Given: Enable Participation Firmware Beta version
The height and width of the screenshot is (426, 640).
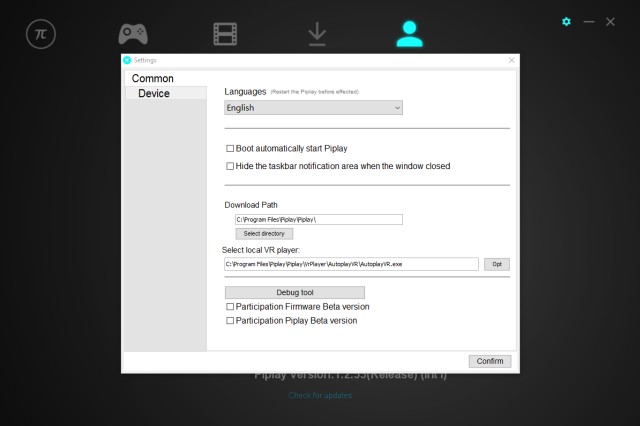Looking at the screenshot, I should [230, 307].
